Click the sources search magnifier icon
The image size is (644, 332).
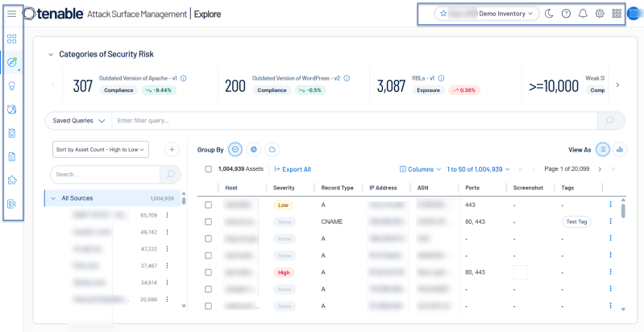pos(170,174)
